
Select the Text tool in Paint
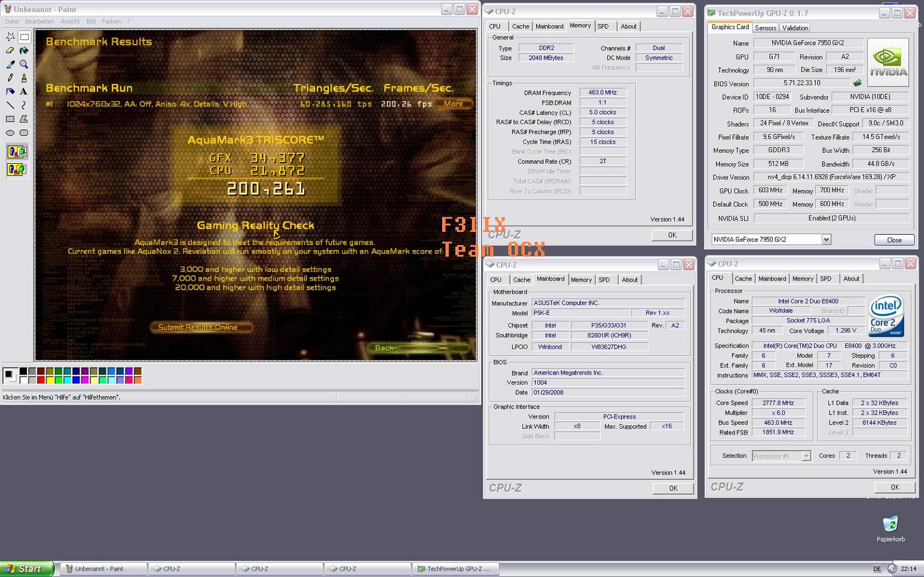pyautogui.click(x=24, y=92)
